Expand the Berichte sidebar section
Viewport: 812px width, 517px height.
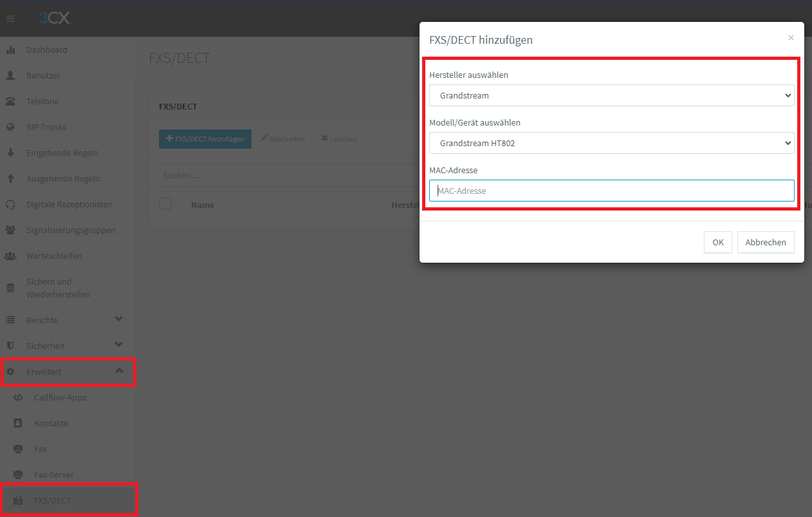point(118,319)
